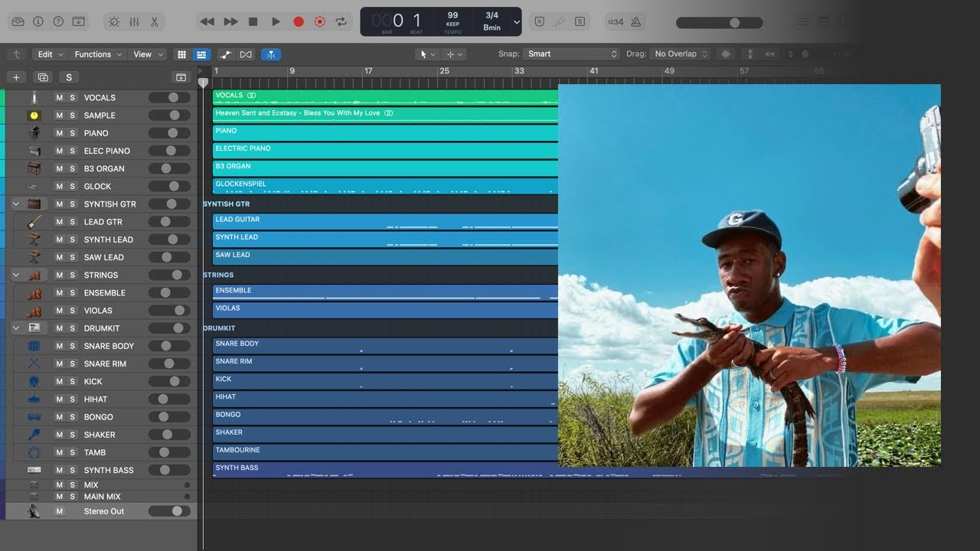Open the Smart Controls dial icon
Screen dimensions: 980x551
tap(114, 21)
